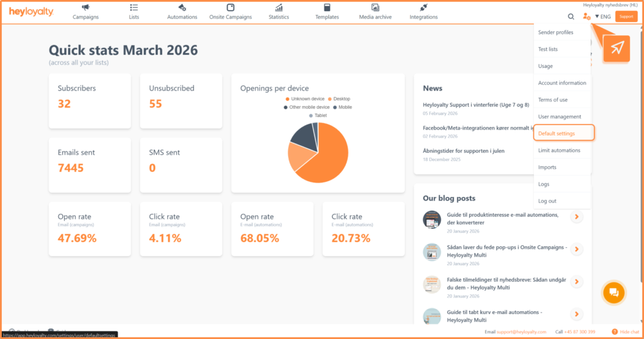Click the Hide chat control

(625, 331)
